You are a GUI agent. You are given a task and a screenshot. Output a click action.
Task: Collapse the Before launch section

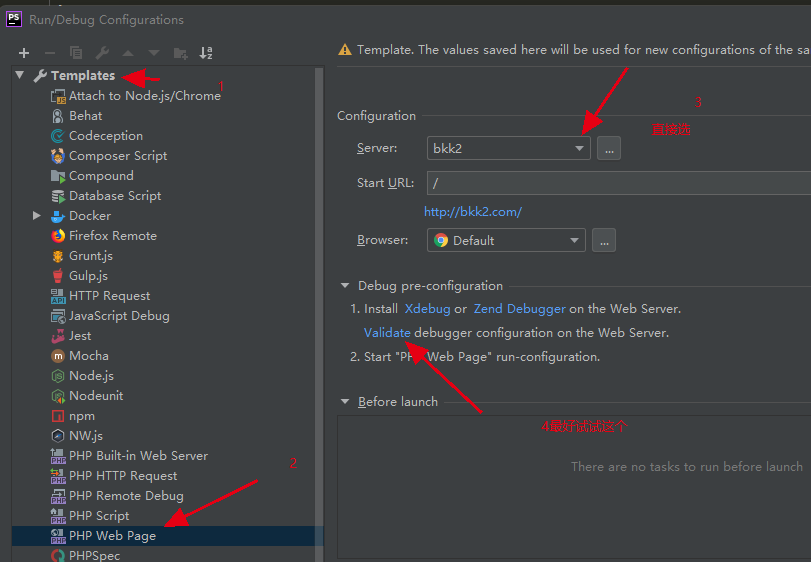coord(345,401)
